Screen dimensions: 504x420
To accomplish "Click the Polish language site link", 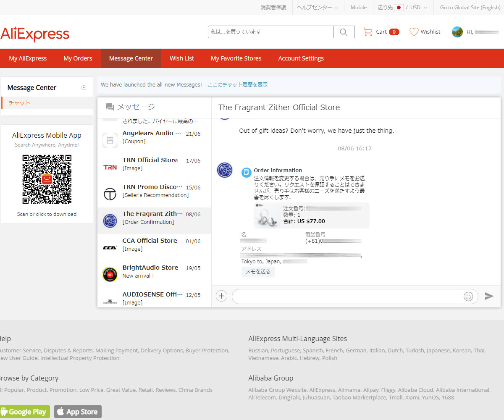I will point(330,358).
